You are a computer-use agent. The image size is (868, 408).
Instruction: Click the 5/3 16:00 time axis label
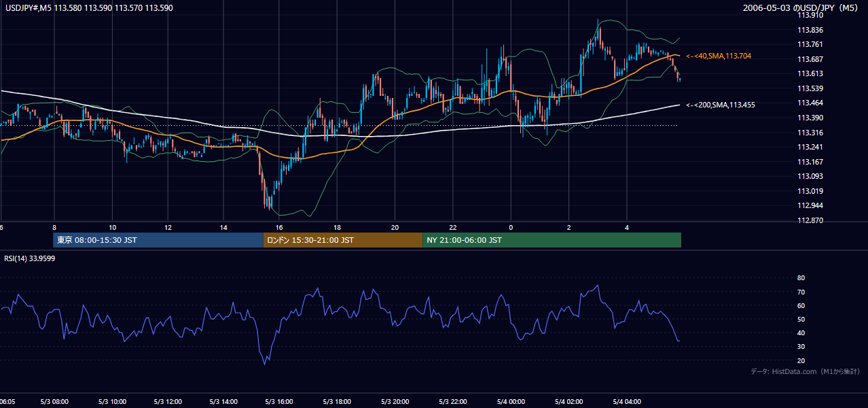(x=281, y=402)
